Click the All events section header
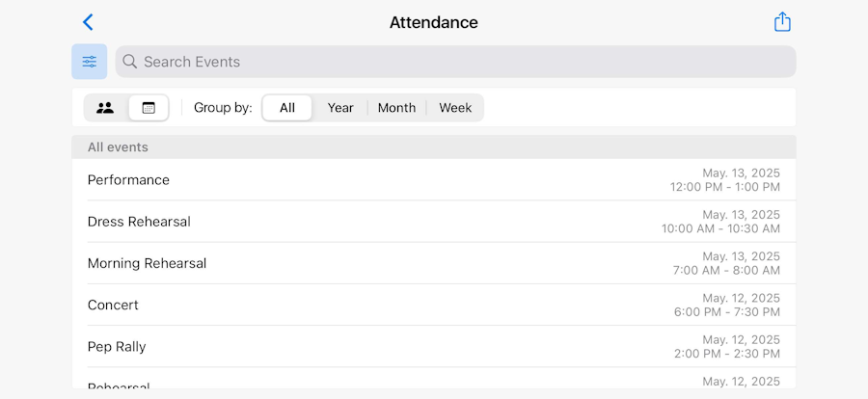The height and width of the screenshot is (399, 868). tap(118, 147)
